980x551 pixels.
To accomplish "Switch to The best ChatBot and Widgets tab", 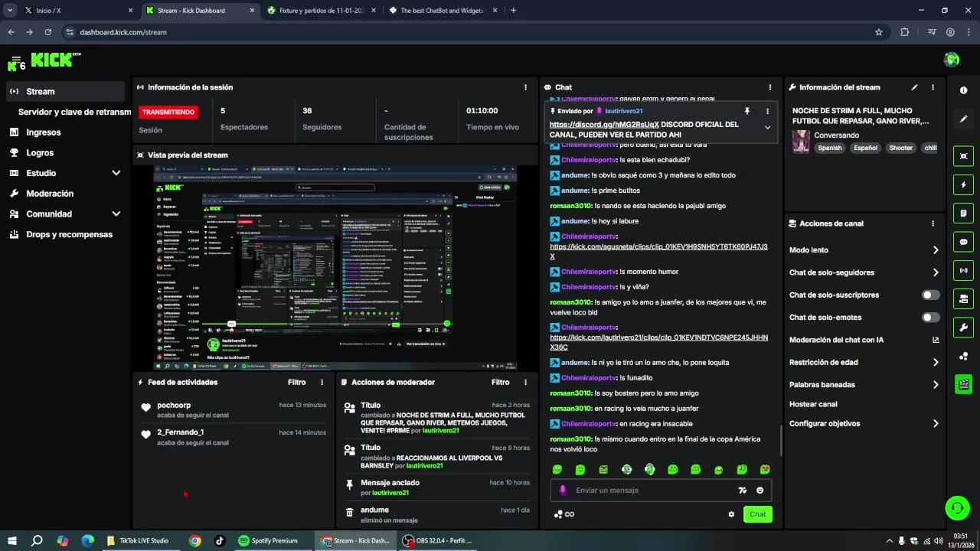I will click(443, 11).
